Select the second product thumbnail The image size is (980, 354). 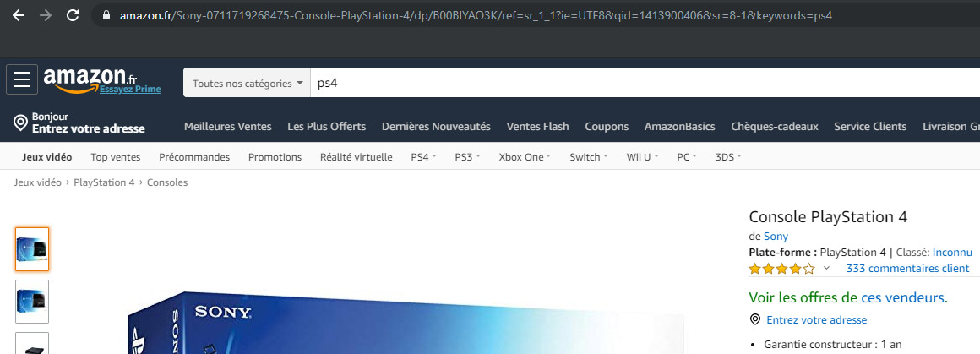point(32,302)
